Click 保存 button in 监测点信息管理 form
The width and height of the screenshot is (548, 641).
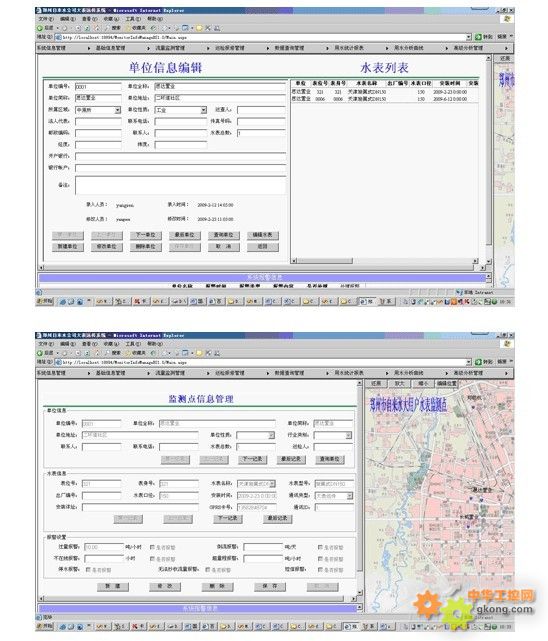(x=270, y=587)
